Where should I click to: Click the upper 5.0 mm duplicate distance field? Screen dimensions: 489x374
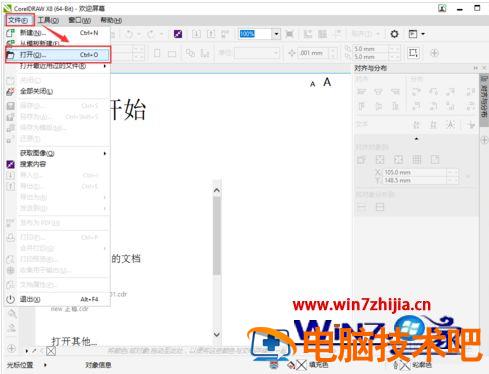point(370,49)
